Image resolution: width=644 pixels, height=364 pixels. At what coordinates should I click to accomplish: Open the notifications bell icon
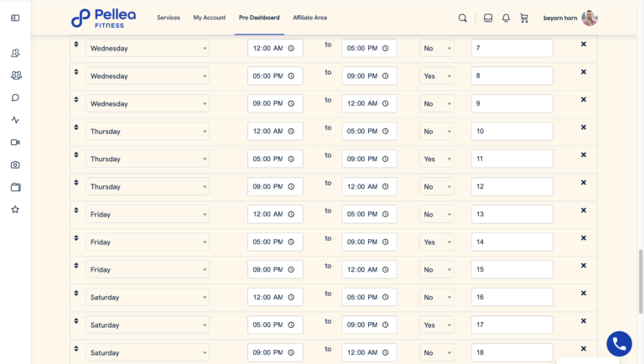point(506,18)
